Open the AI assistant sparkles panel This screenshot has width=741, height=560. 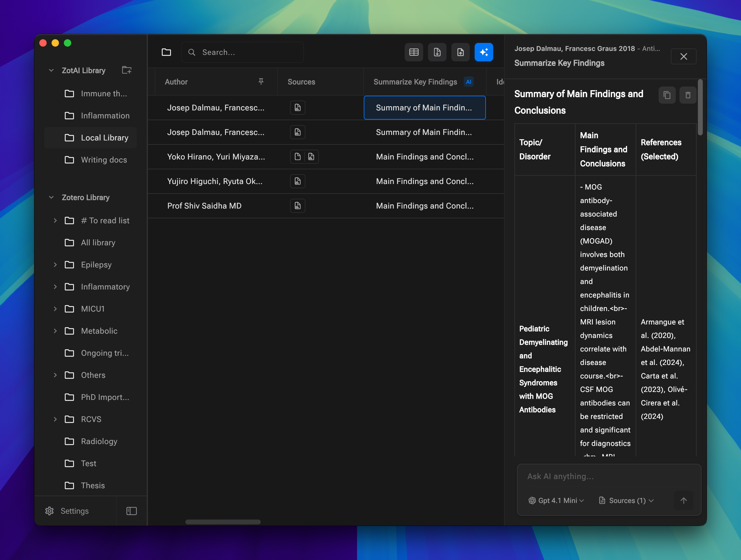pos(484,52)
